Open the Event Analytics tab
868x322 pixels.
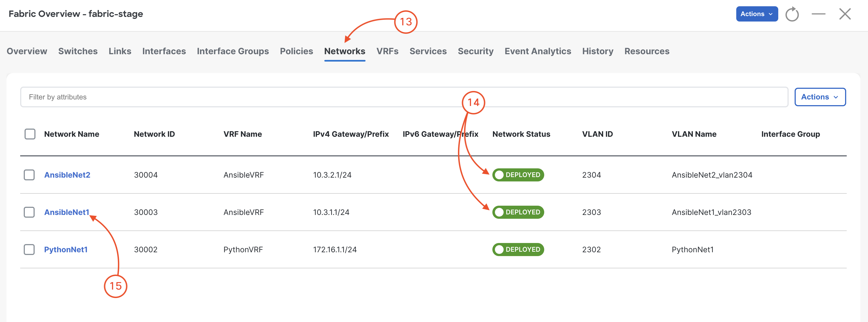tap(538, 51)
